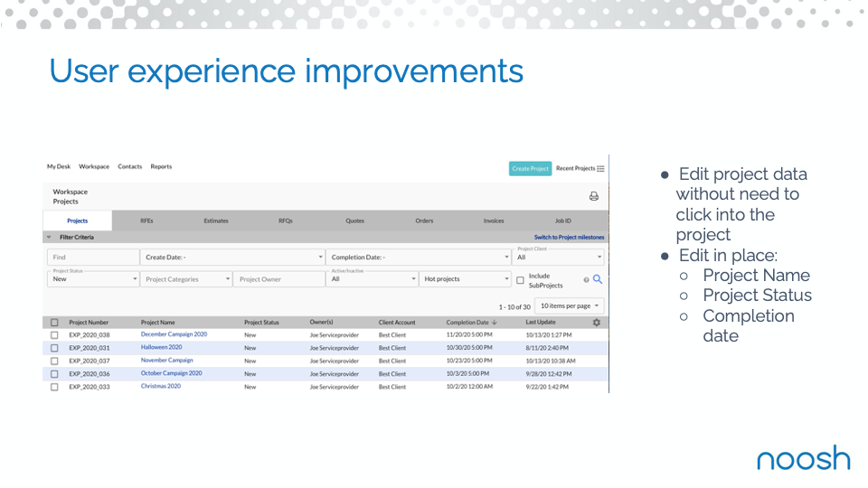Select checkbox for EXP_2020_038 row
Viewport: 868px width, 488px height.
(x=54, y=335)
